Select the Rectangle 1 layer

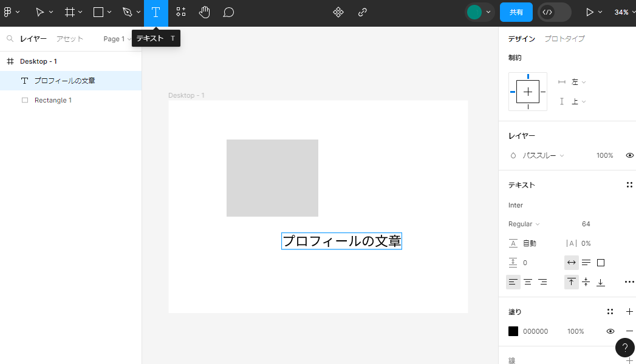53,100
